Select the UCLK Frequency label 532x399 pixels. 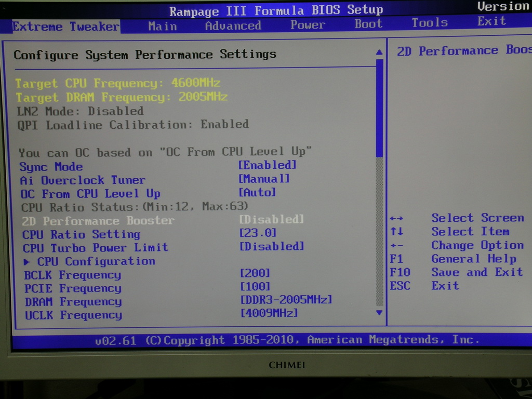tap(73, 315)
